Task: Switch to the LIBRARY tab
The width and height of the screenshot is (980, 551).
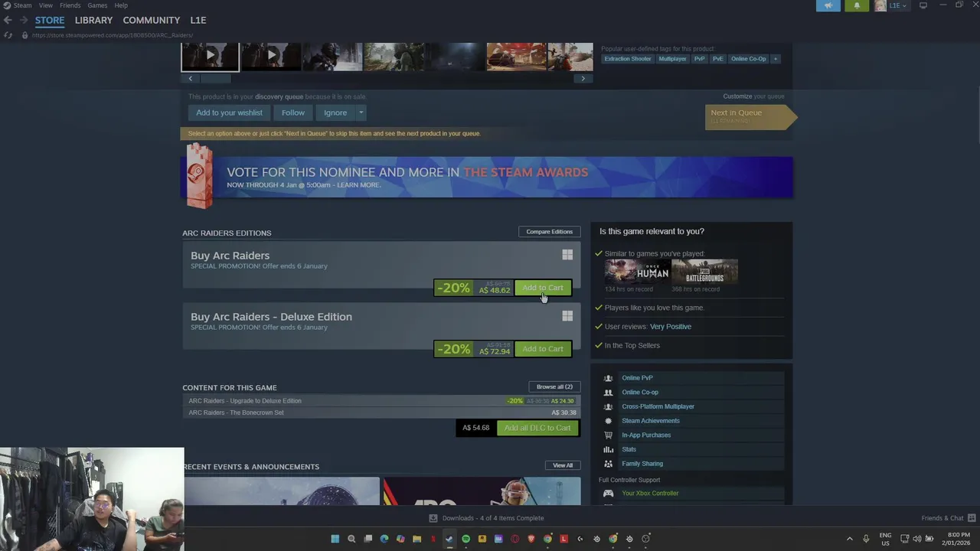Action: (x=93, y=20)
